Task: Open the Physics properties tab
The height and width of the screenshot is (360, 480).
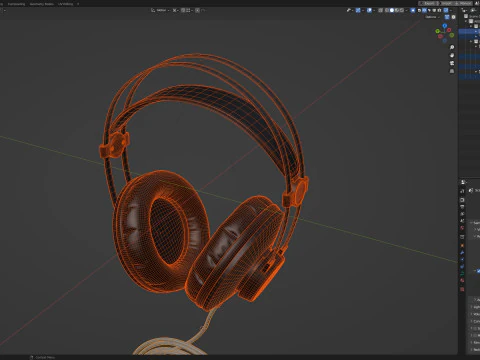Action: tap(462, 266)
